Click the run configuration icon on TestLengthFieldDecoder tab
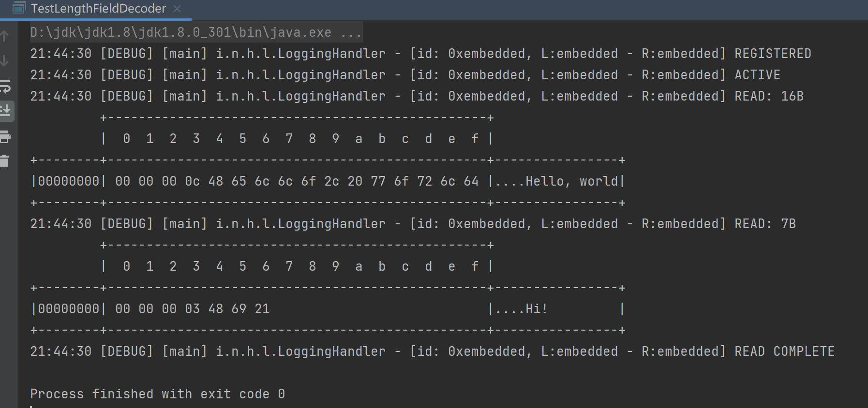Viewport: 868px width, 408px height. pyautogui.click(x=19, y=8)
